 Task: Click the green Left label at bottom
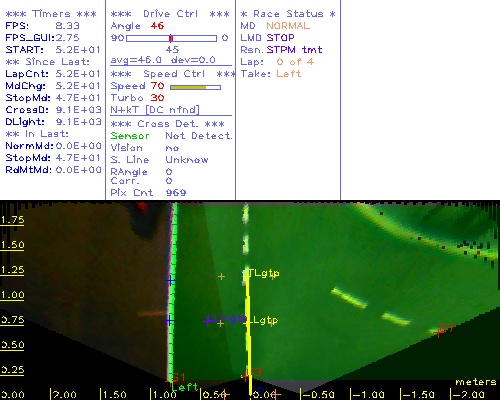coord(184,387)
